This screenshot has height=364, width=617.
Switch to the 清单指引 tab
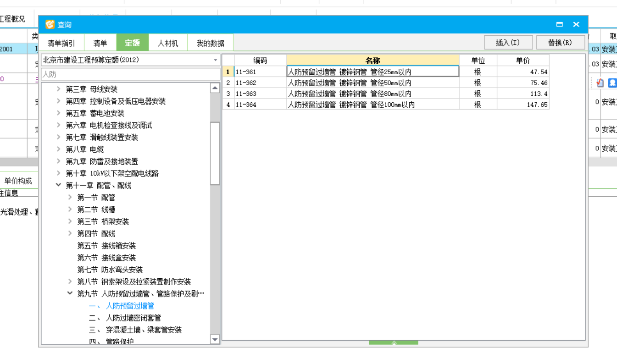point(61,43)
